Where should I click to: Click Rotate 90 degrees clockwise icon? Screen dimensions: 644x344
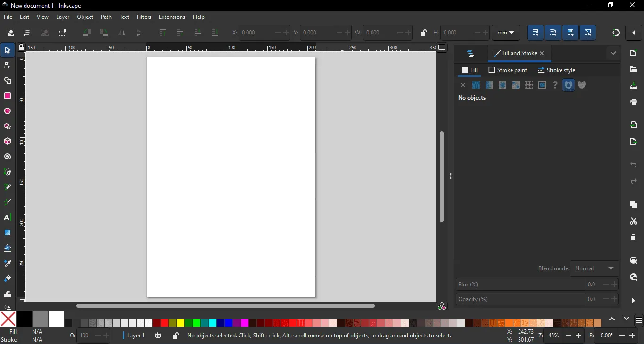click(104, 33)
